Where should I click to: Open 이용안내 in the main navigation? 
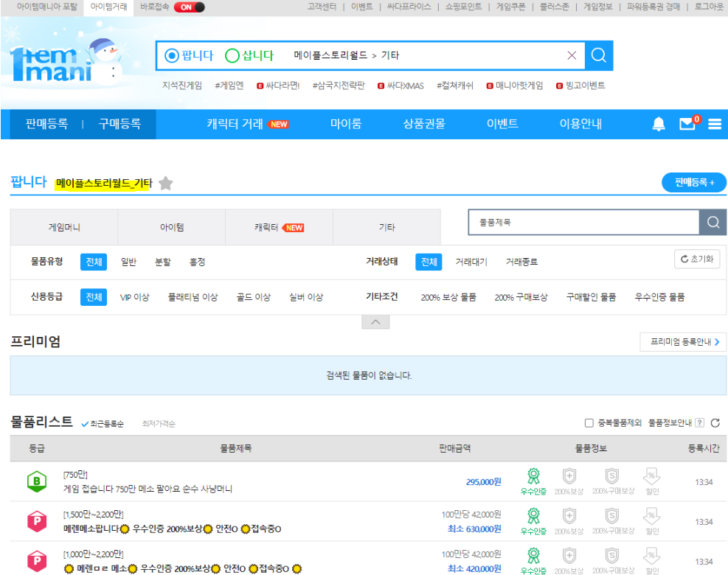tap(580, 124)
